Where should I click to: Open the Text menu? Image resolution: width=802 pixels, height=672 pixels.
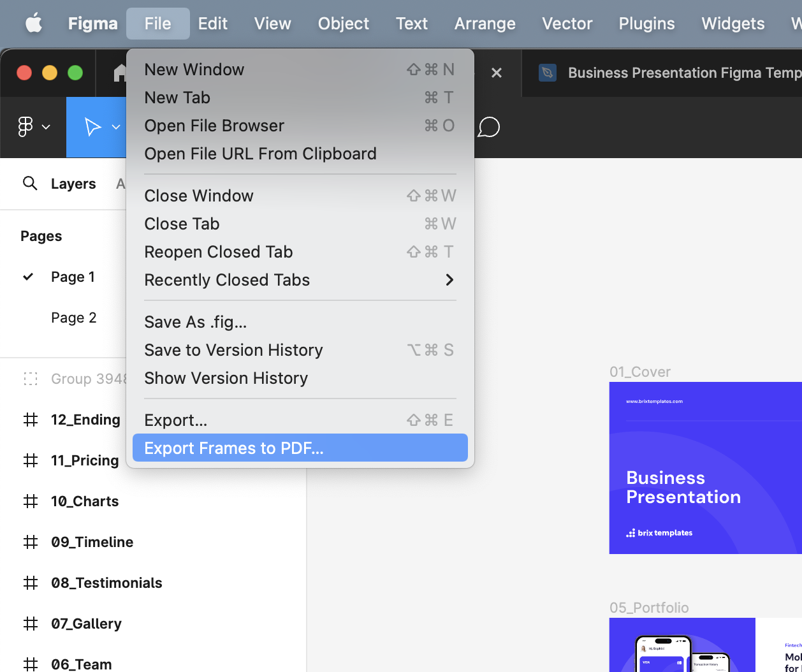pos(412,24)
